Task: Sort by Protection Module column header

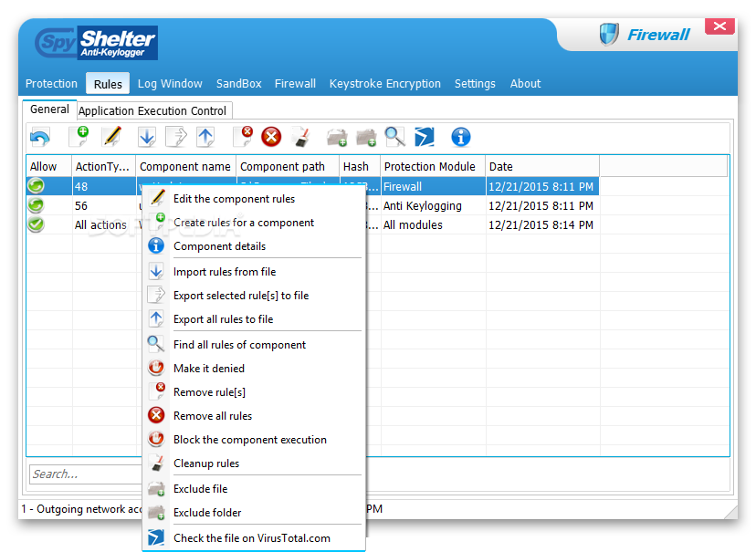Action: pos(433,167)
